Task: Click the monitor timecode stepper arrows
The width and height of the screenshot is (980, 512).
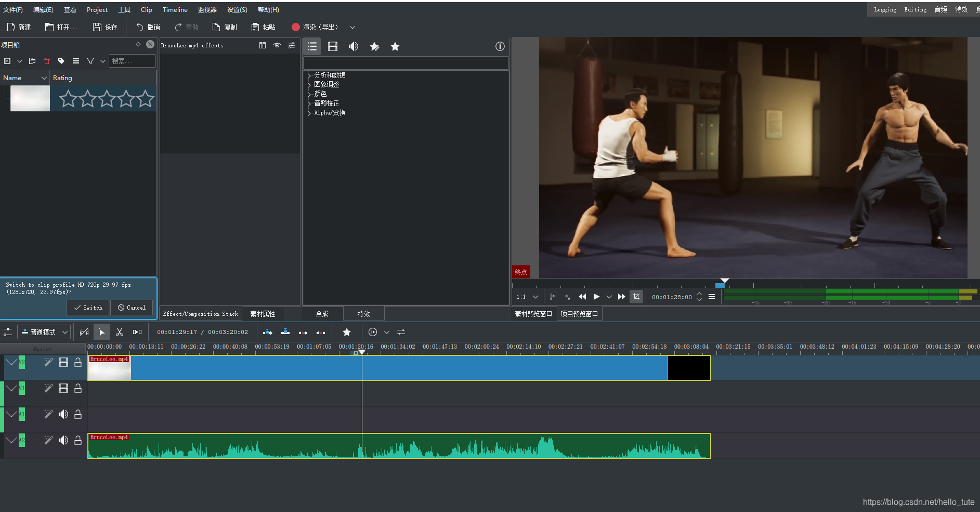Action: pyautogui.click(x=699, y=297)
